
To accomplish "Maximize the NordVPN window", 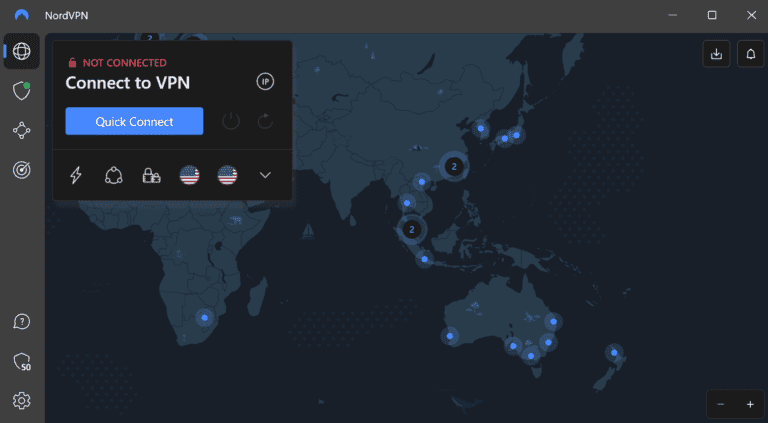I will (x=712, y=15).
